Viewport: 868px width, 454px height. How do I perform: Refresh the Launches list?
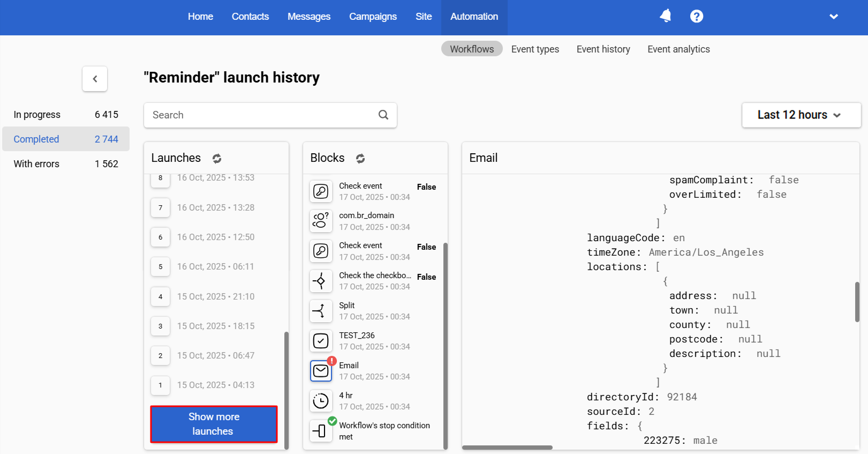(x=217, y=158)
